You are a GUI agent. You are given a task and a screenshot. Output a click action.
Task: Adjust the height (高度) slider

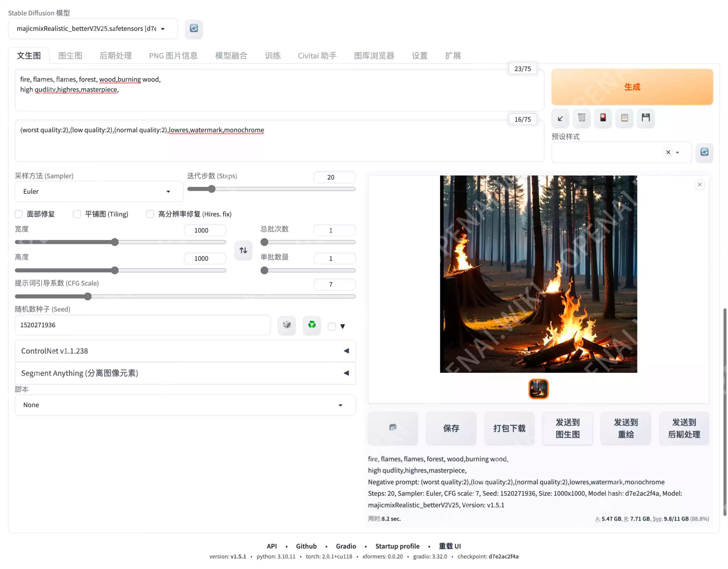[120, 271]
